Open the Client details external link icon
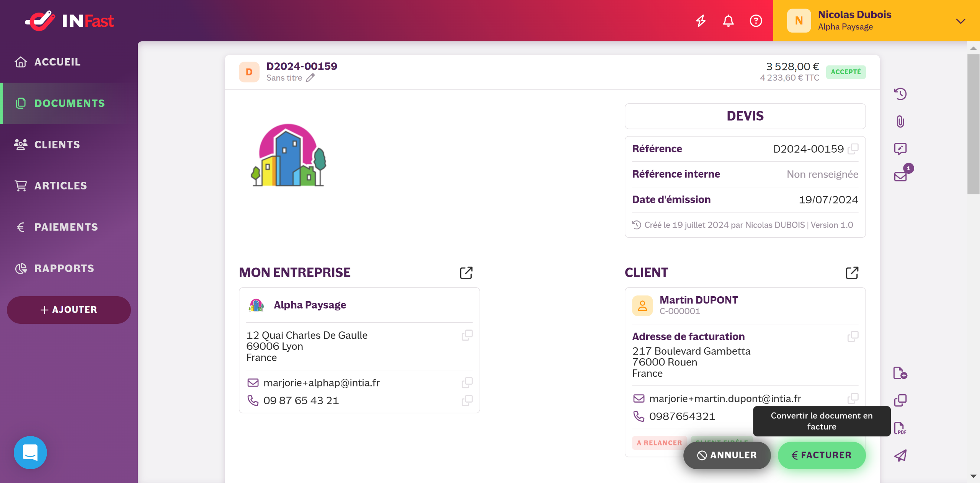Image resolution: width=980 pixels, height=483 pixels. [x=852, y=273]
